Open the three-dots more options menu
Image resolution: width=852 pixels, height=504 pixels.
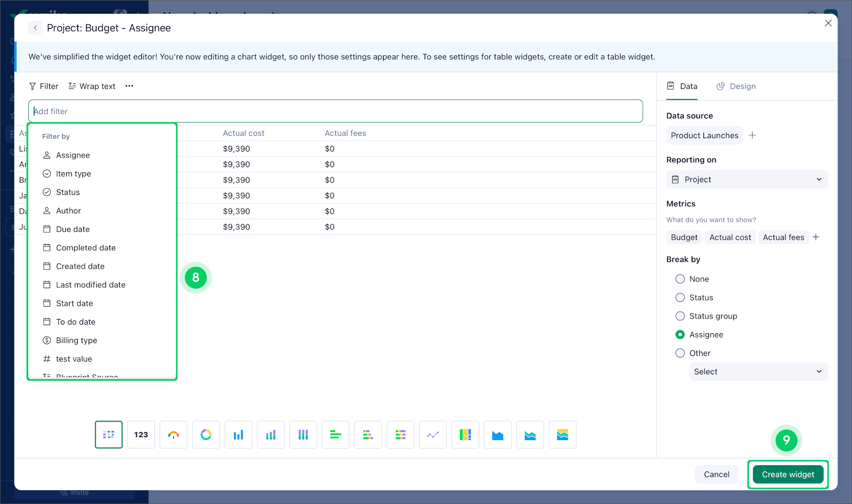[129, 86]
